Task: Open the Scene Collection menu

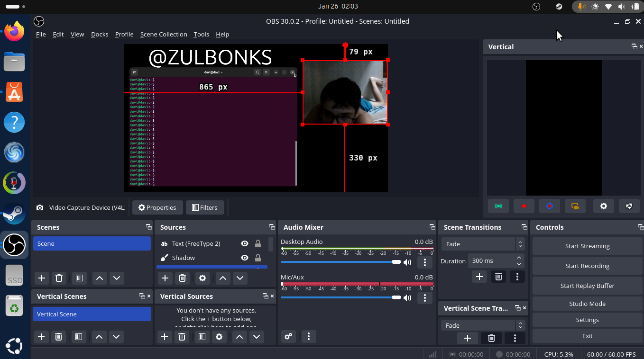Action: pos(164,34)
